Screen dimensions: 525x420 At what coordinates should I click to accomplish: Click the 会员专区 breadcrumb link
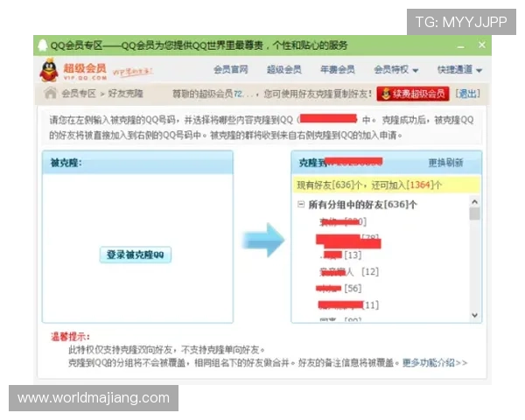coord(79,94)
